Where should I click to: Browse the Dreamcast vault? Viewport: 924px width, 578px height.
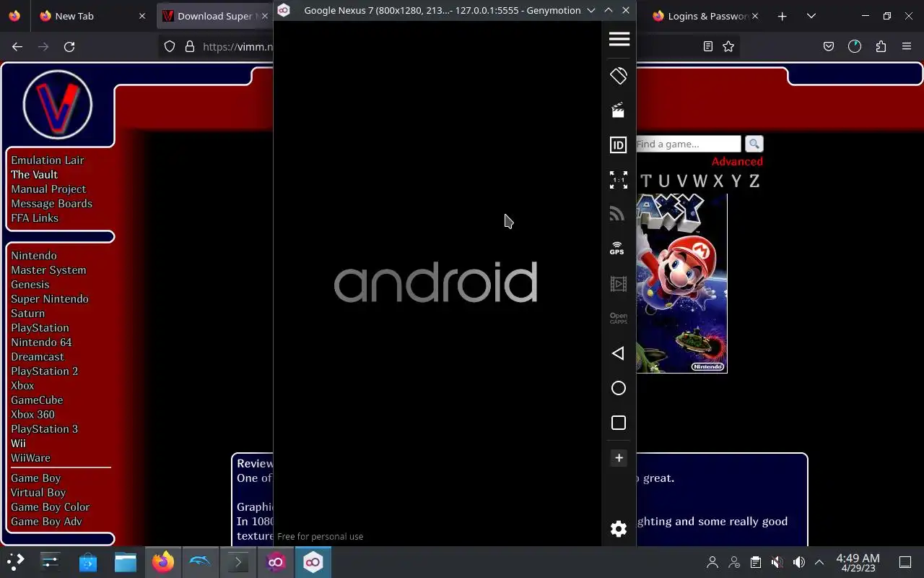(x=38, y=356)
